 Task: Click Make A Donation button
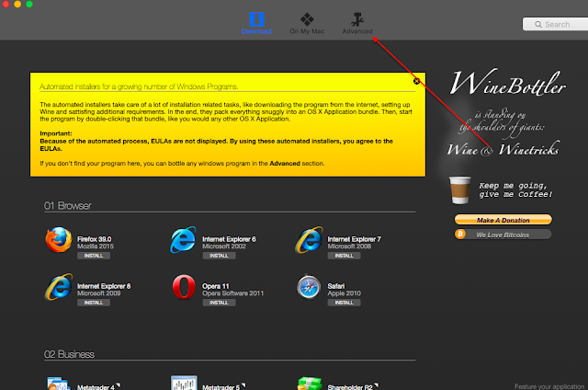pos(503,220)
